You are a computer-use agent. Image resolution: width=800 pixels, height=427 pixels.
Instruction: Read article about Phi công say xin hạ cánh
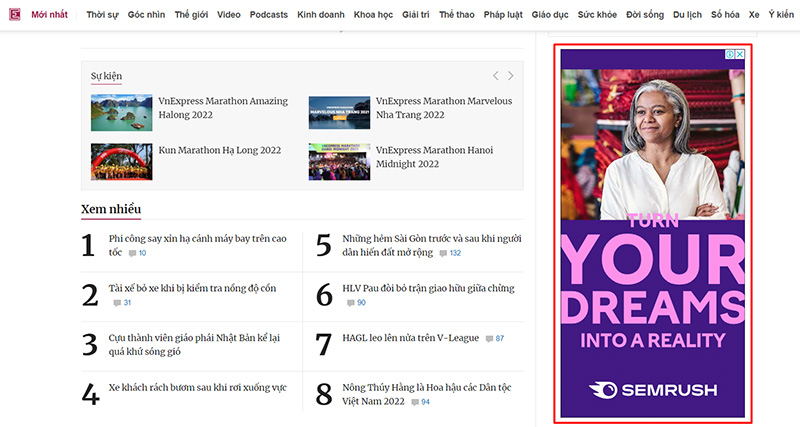197,245
